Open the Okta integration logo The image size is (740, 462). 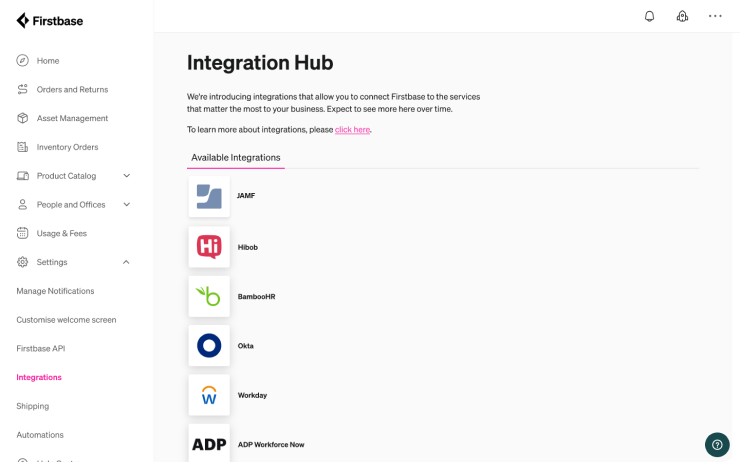209,345
